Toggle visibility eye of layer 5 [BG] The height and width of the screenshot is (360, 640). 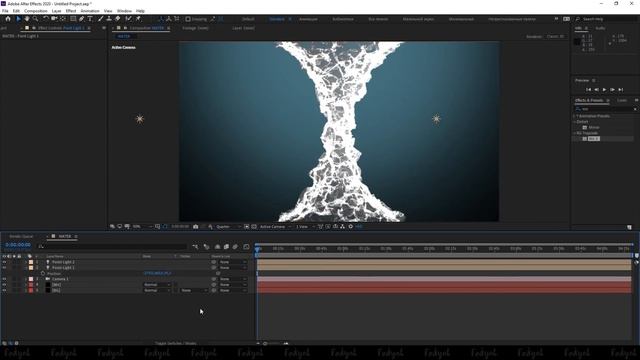coord(4,291)
